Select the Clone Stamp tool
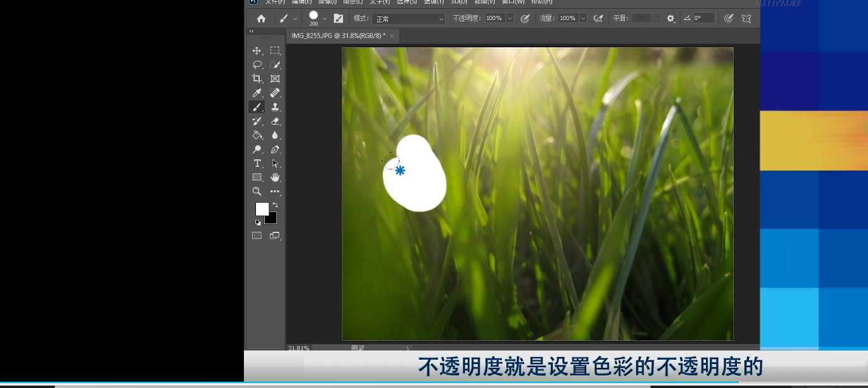Image resolution: width=868 pixels, height=388 pixels. [275, 107]
